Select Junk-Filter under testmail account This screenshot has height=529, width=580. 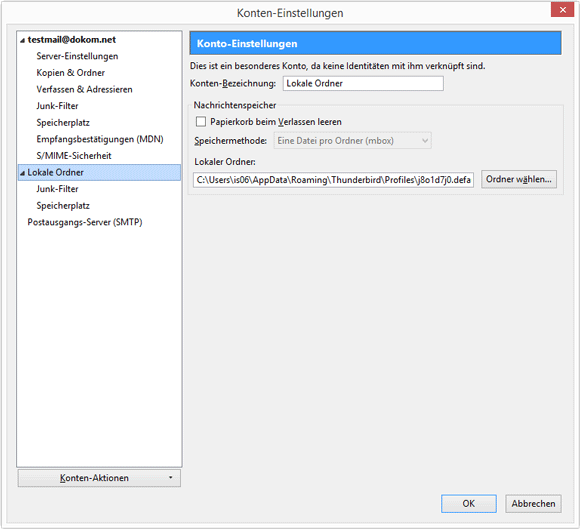pos(57,106)
